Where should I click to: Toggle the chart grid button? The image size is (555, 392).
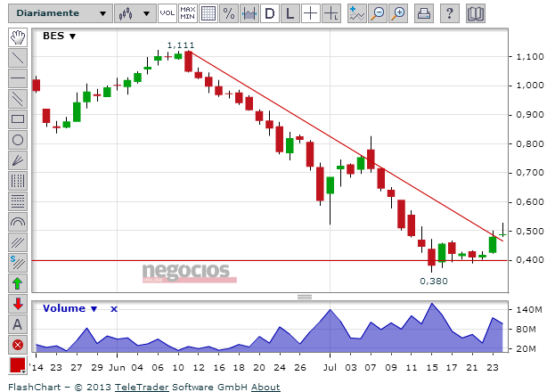208,13
